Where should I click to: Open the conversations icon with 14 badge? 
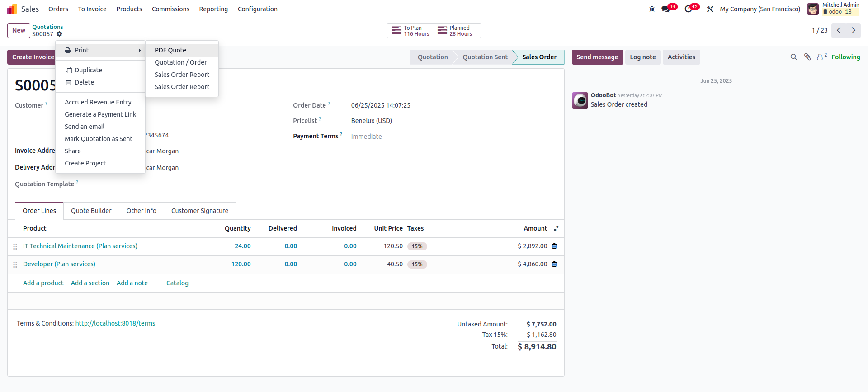665,9
